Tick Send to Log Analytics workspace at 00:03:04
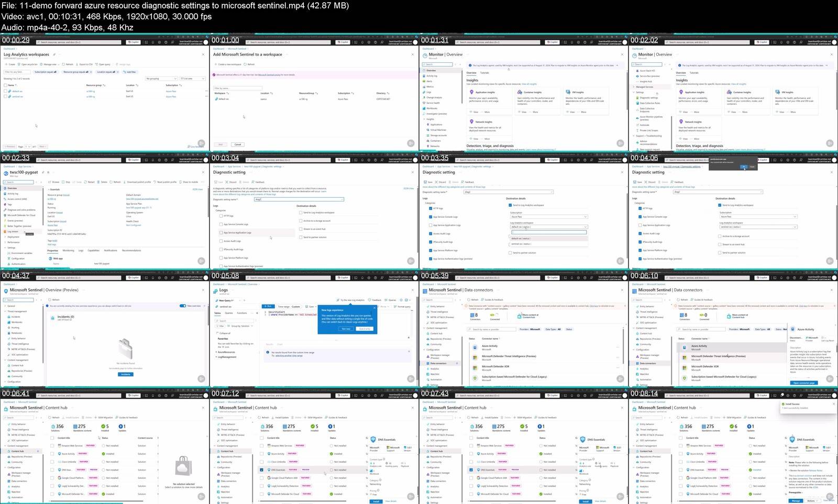Screen dimensions: 838x504 [300, 212]
